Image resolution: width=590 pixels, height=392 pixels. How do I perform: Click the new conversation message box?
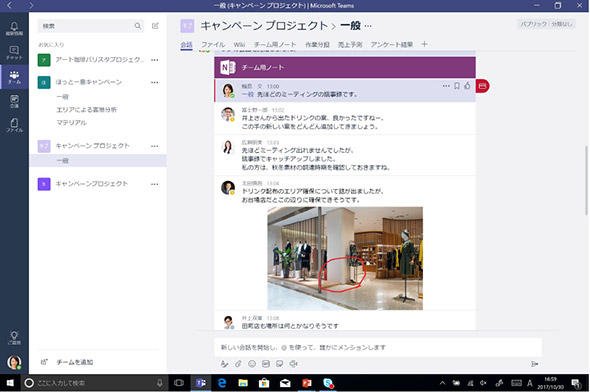pyautogui.click(x=378, y=347)
